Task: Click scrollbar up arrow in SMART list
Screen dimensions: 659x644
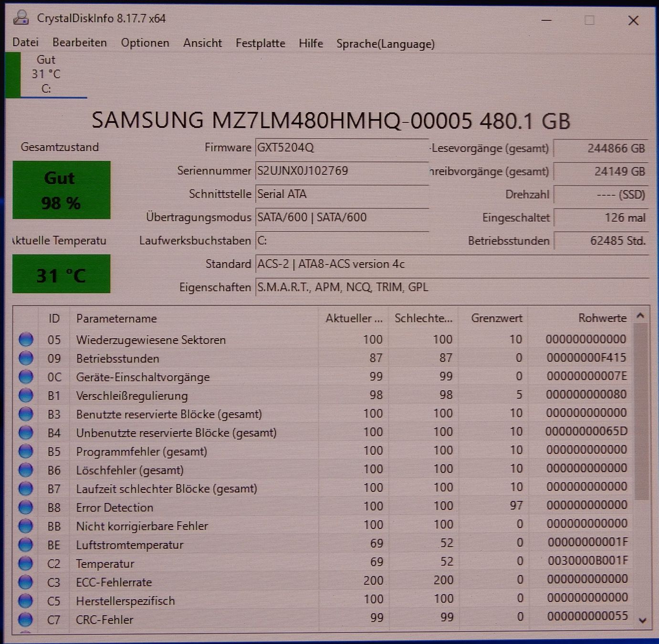Action: 641,316
